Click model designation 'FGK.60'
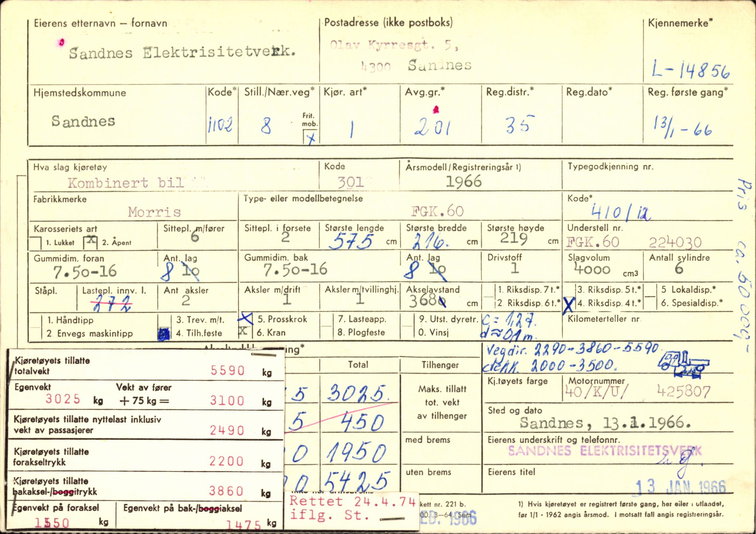Viewport: 756px width, 534px height. (x=437, y=211)
